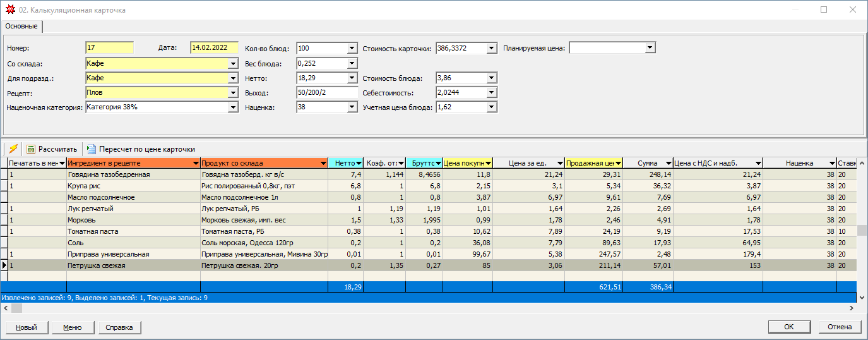Expand the Планируемая цена dropdown
The height and width of the screenshot is (340, 868).
point(651,48)
